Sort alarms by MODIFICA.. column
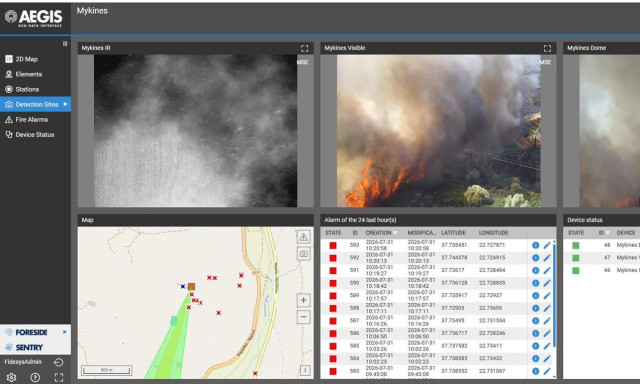Viewport: 640px width, 384px height. coord(422,233)
